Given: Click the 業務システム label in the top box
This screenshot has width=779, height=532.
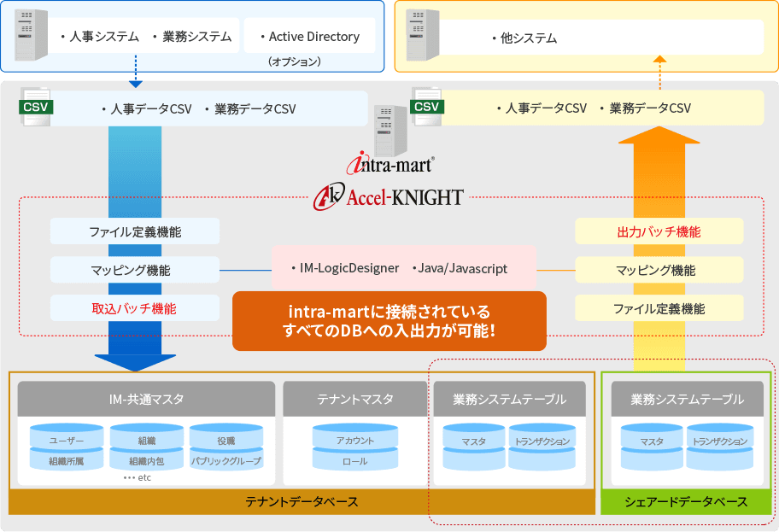Looking at the screenshot, I should pyautogui.click(x=196, y=37).
